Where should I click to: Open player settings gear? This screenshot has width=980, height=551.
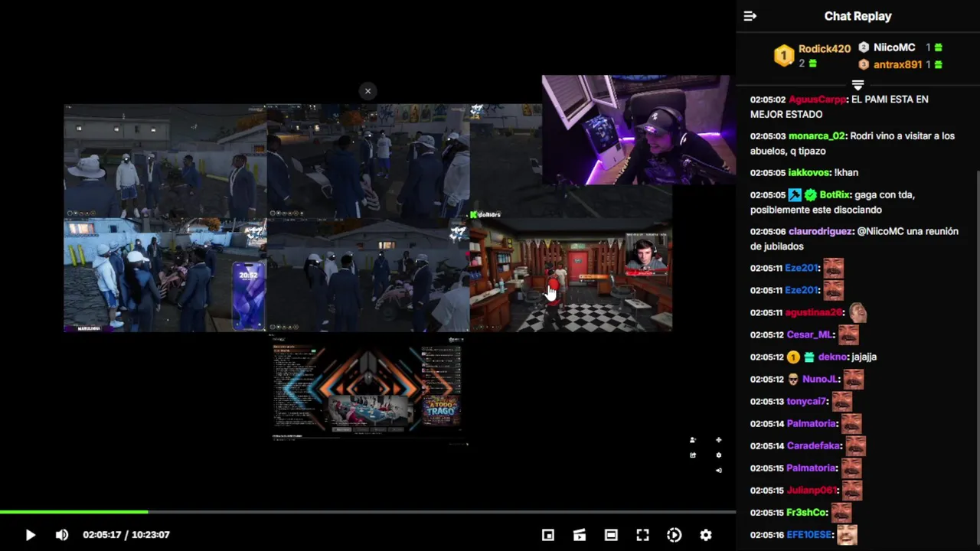[x=706, y=535]
